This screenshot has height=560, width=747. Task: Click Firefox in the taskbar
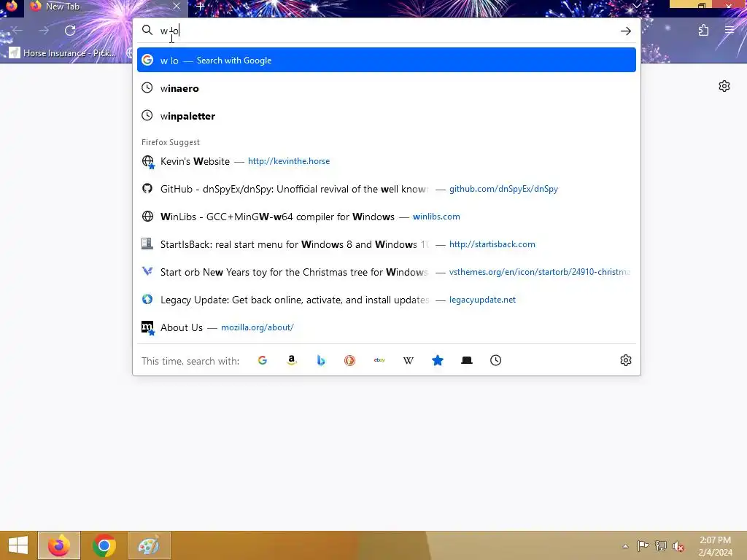59,545
